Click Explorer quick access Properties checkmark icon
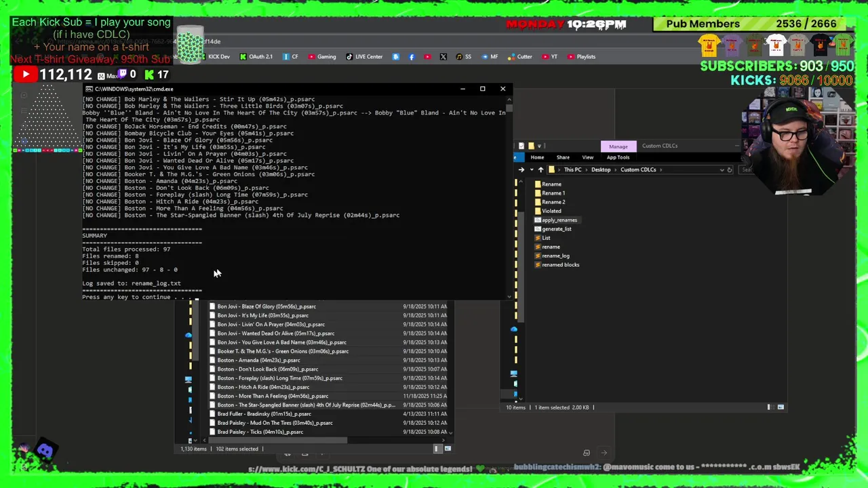This screenshot has width=868, height=488. click(521, 146)
